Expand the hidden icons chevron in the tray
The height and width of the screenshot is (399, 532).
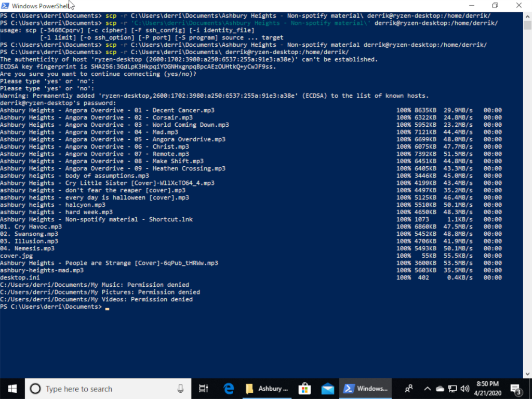[x=428, y=389]
